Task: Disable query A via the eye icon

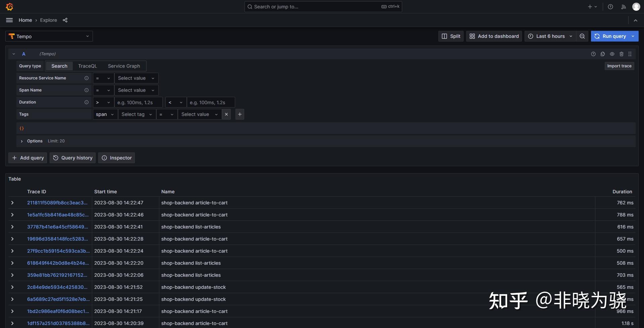Action: click(612, 54)
